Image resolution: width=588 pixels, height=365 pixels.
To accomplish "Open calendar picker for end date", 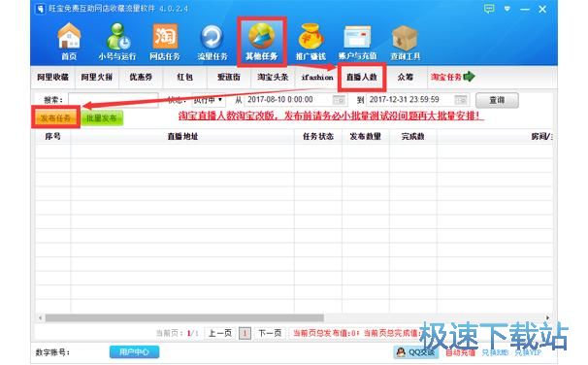I will tap(461, 100).
